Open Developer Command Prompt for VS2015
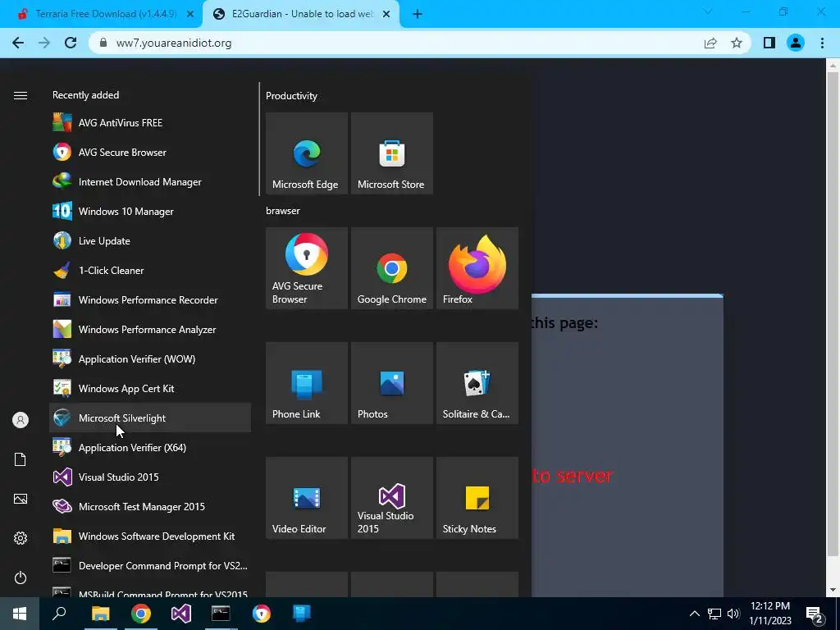Image resolution: width=840 pixels, height=630 pixels. (x=150, y=565)
